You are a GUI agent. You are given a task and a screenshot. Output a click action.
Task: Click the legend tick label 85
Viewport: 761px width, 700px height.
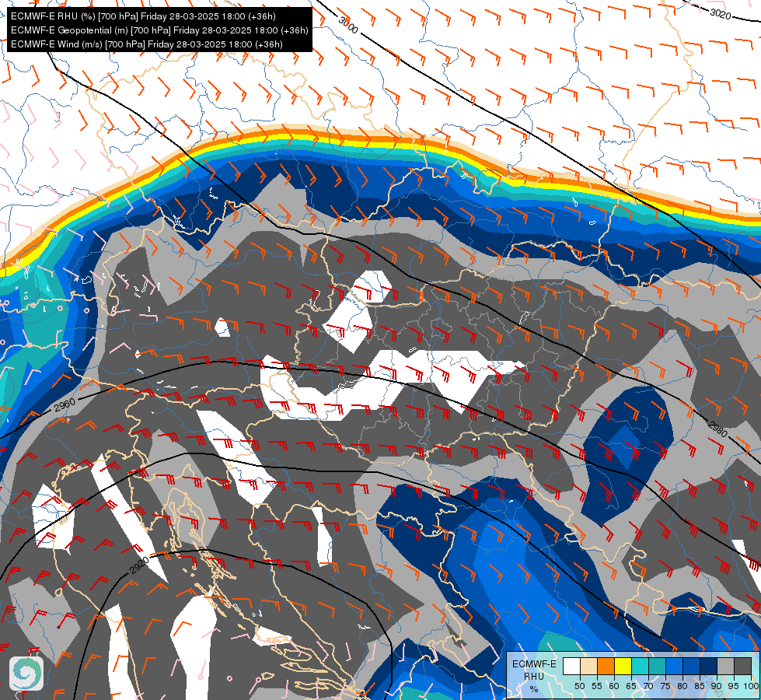click(x=700, y=686)
